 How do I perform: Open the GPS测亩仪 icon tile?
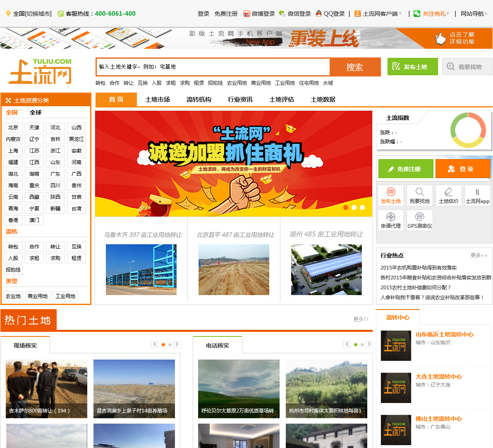pos(420,220)
